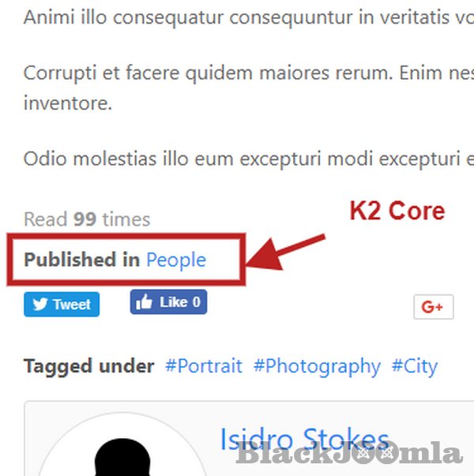Click the red 'K2 Core' annotation text
Screen dimensions: 474x476
pos(397,211)
